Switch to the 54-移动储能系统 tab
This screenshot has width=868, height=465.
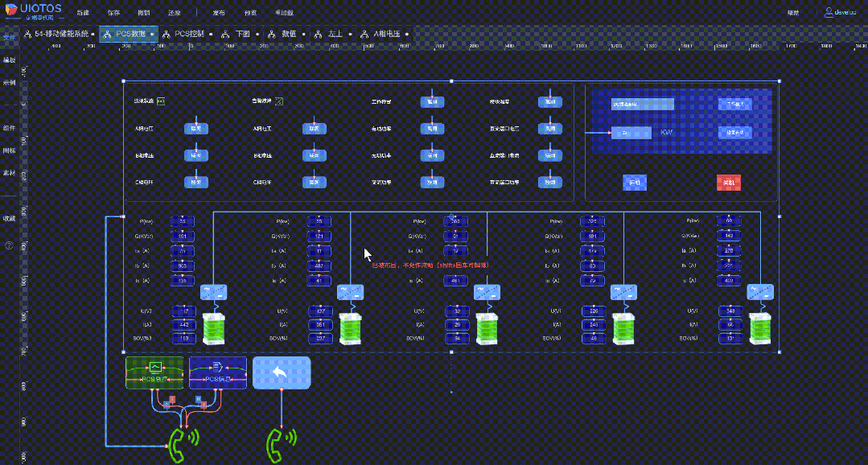(59, 34)
